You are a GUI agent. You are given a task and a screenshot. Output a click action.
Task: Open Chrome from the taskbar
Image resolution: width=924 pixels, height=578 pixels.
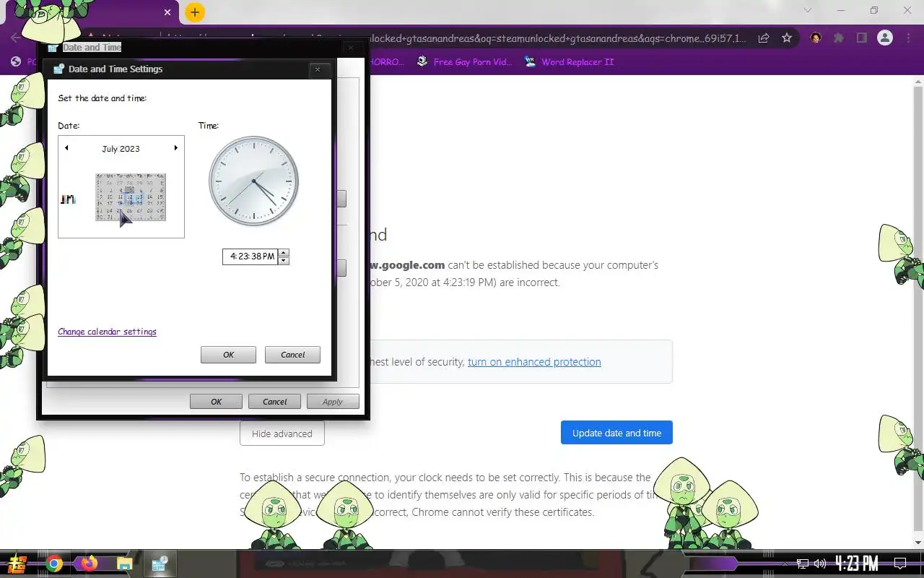tap(54, 564)
